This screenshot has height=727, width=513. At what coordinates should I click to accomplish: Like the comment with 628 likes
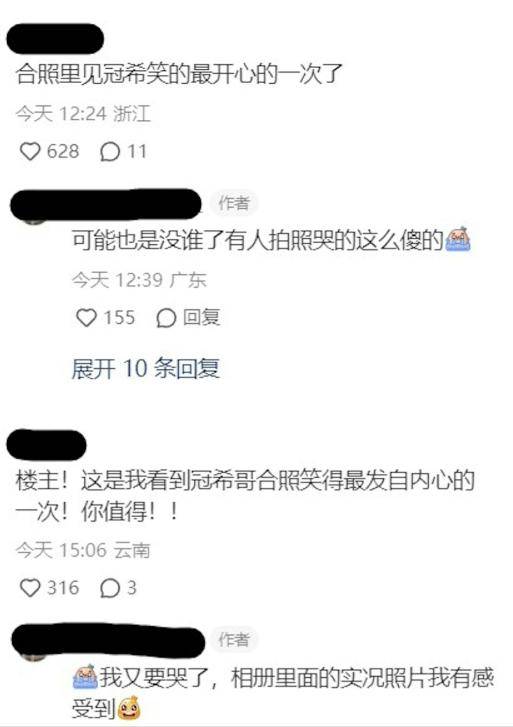pos(30,152)
